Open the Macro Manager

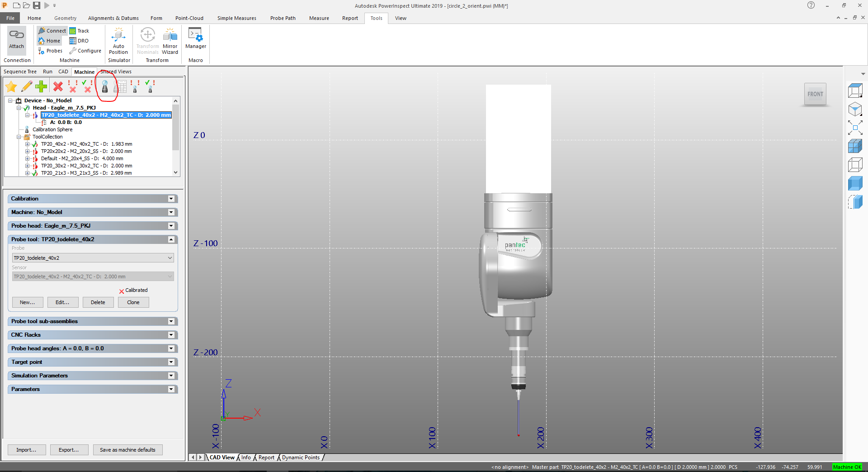click(195, 41)
